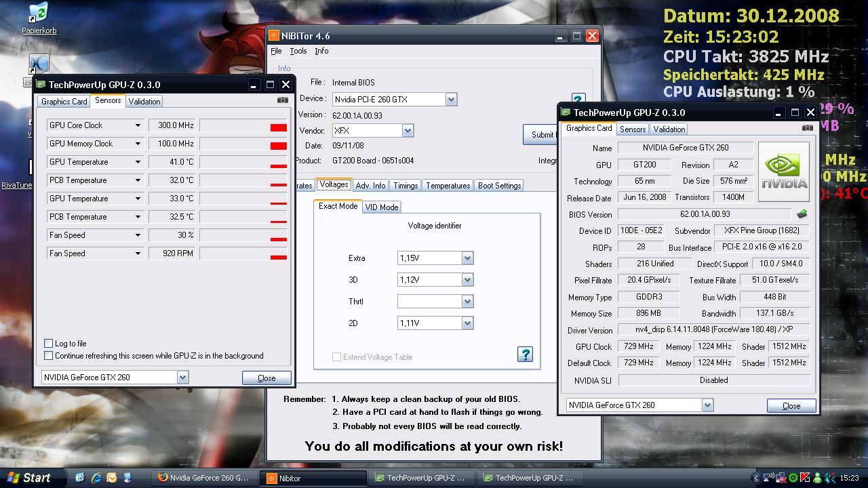Click the NVIDIA logo in GPU-Z
Image resolution: width=868 pixels, height=488 pixels.
[x=784, y=171]
